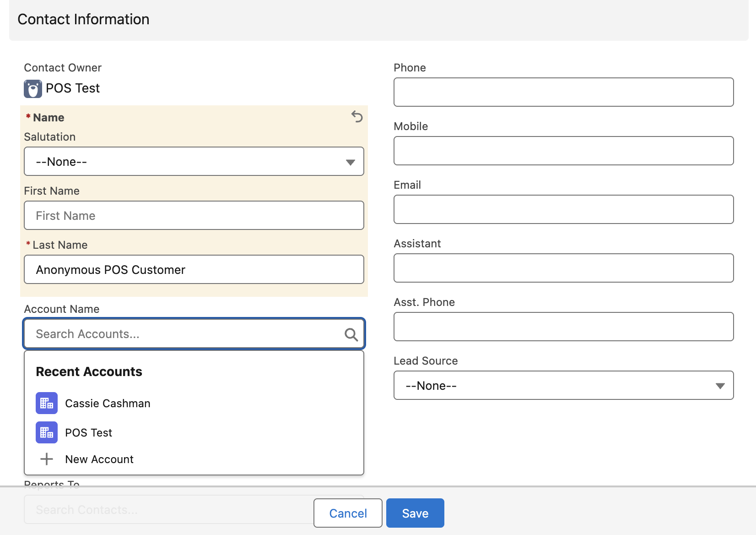The width and height of the screenshot is (756, 535).
Task: Select the Asst. Phone field
Action: [x=563, y=327]
